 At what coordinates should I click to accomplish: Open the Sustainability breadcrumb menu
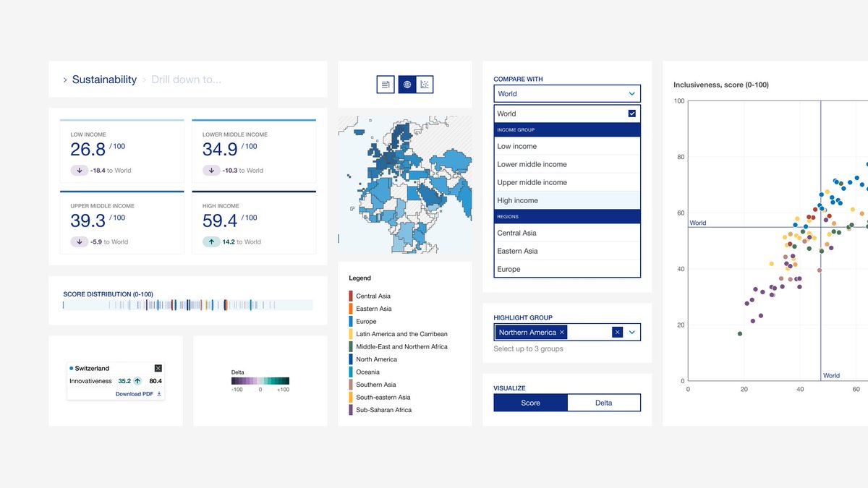[104, 80]
